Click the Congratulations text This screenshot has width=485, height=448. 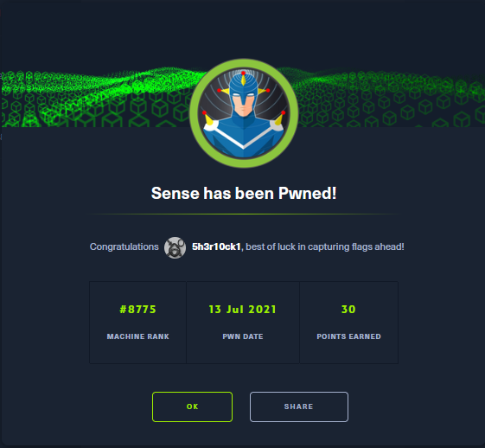[124, 246]
